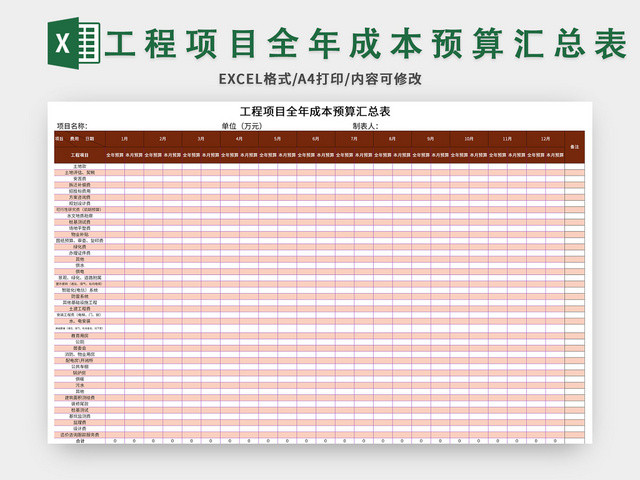Select the 7月 header cell

[x=354, y=139]
